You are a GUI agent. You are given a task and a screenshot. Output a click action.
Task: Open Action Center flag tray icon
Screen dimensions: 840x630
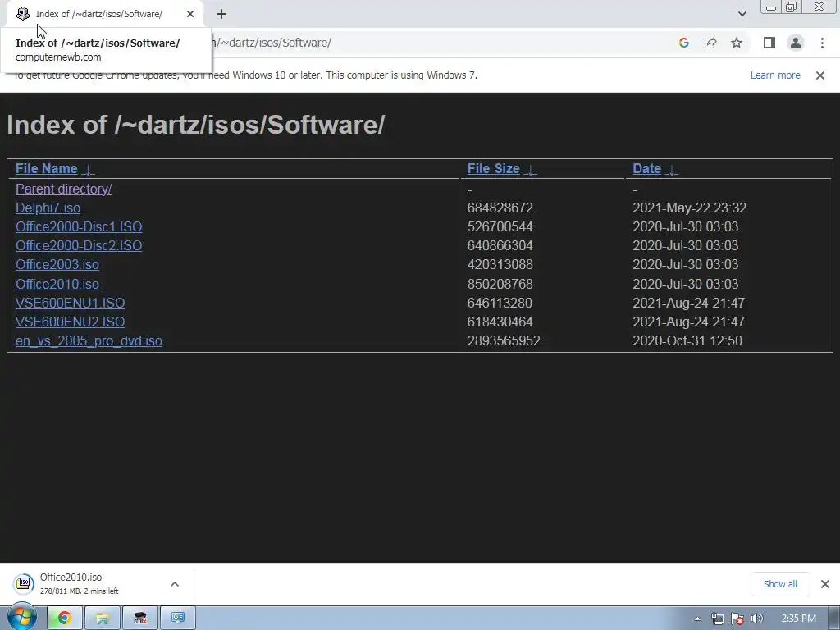point(737,619)
